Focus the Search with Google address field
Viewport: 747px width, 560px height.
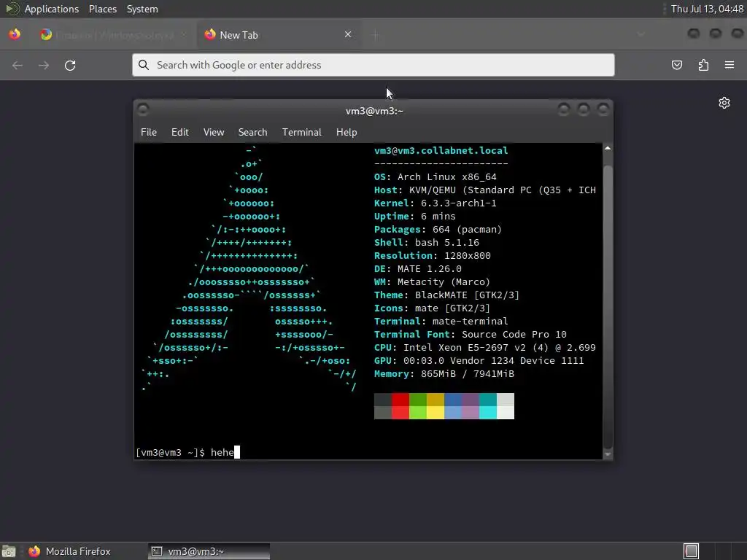373,65
